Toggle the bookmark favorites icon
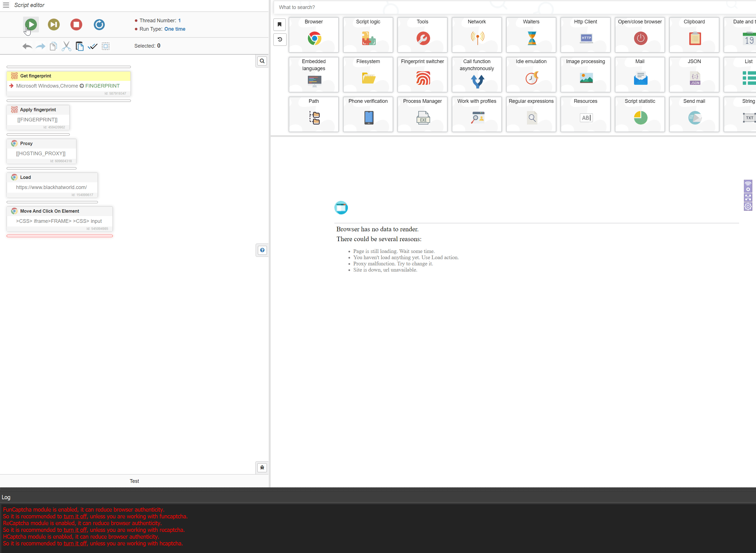Image resolution: width=756 pixels, height=553 pixels. 279,25
